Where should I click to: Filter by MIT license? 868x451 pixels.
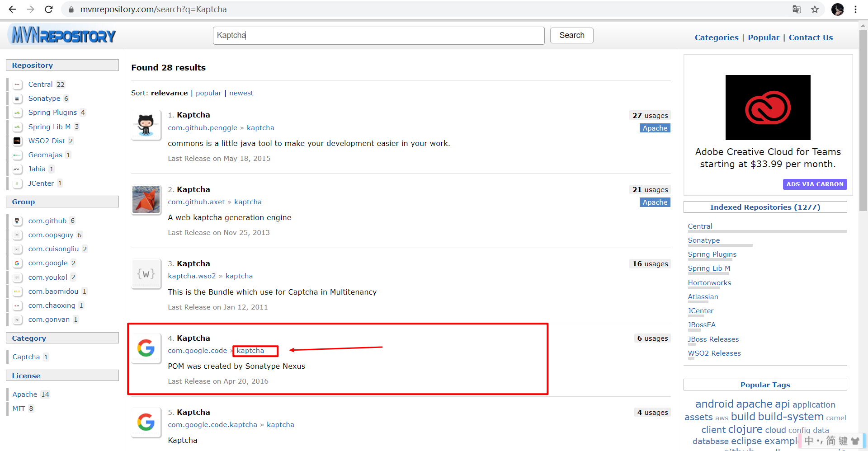[19, 409]
